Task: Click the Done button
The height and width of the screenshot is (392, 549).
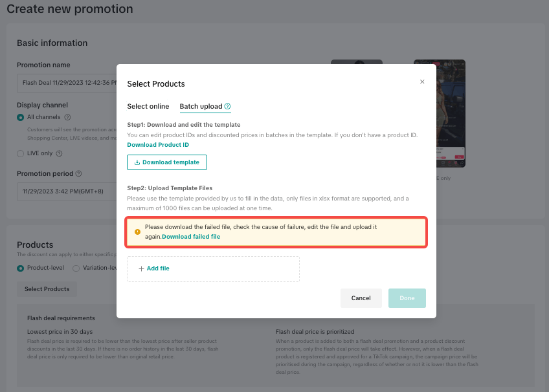Action: [x=407, y=298]
